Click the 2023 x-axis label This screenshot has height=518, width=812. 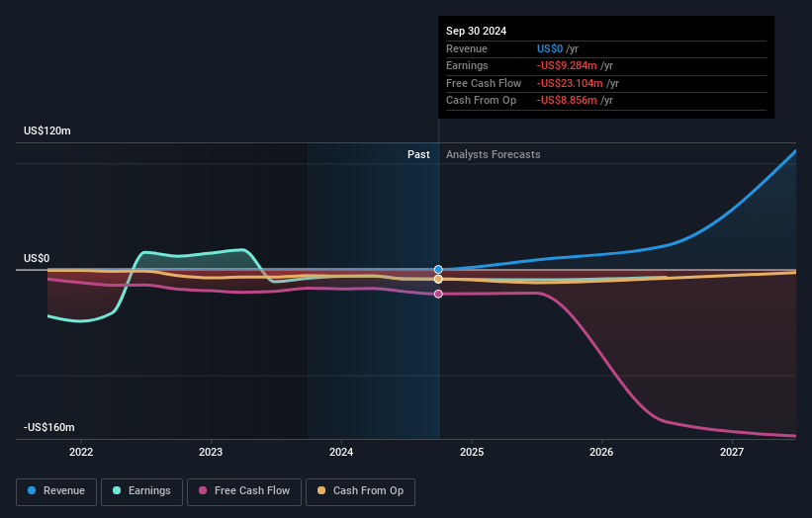pos(211,452)
